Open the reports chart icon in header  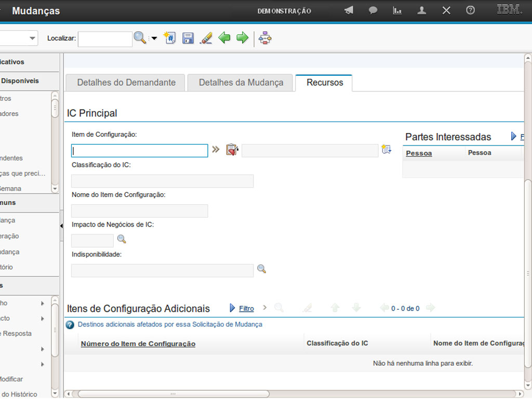coord(397,10)
